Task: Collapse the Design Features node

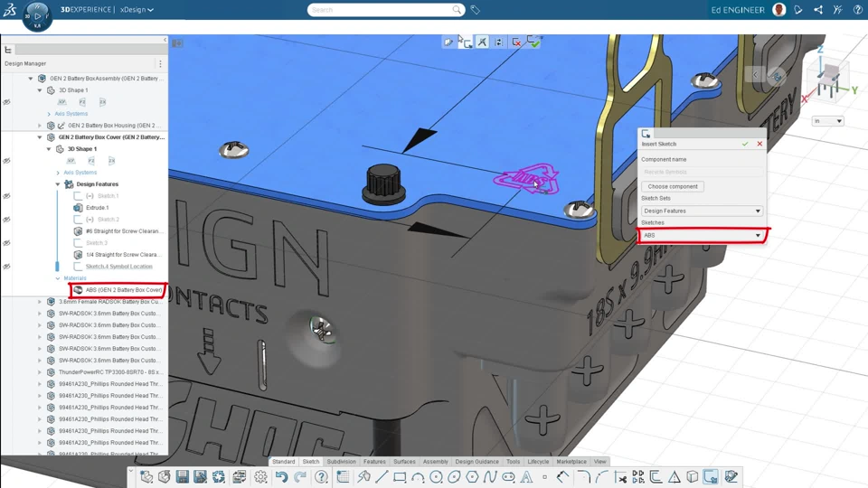Action: tap(58, 184)
